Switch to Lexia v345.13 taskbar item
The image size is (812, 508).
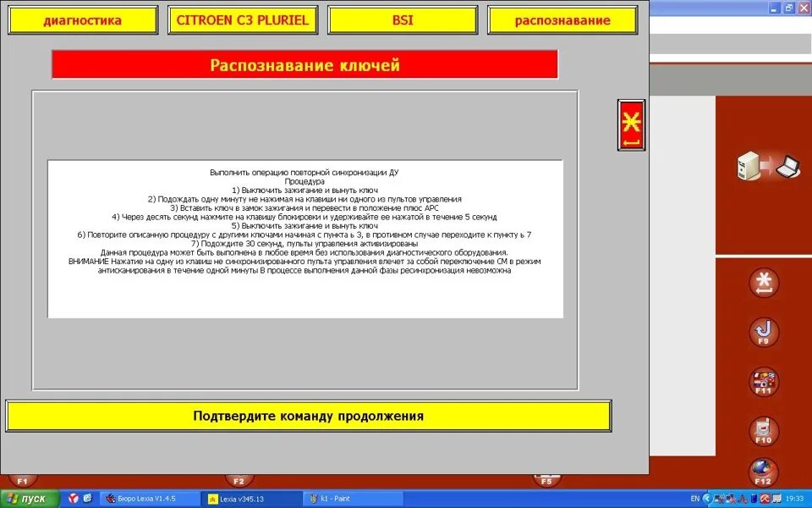(x=252, y=499)
